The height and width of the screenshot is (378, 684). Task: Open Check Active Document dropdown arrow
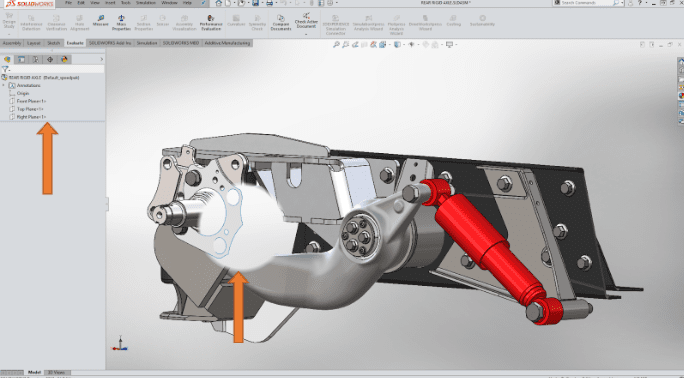(306, 34)
